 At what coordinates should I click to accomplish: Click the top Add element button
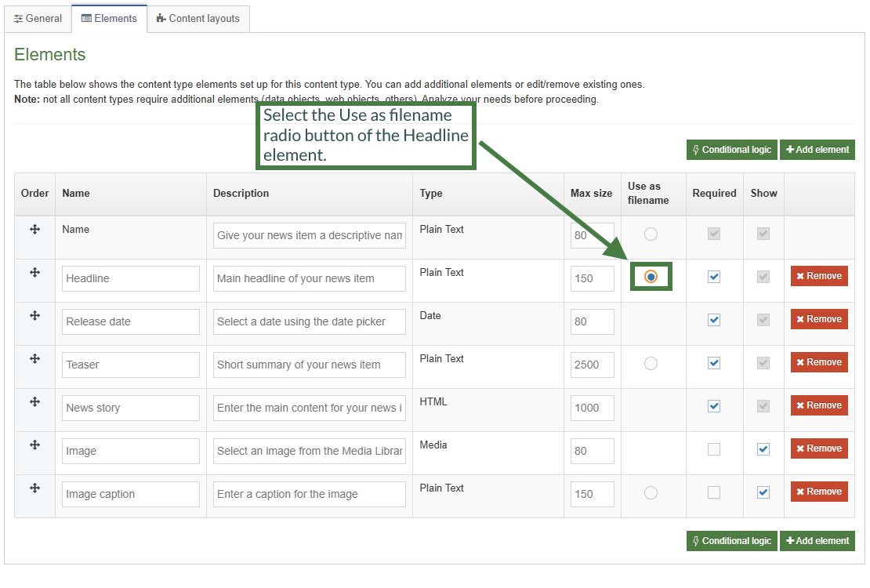point(817,149)
